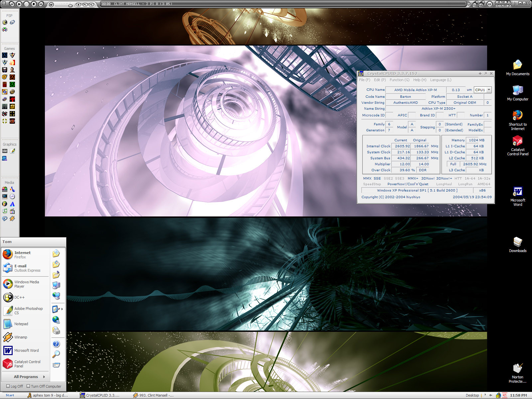Click the Winamp eject/open file button
This screenshot has height=399, width=532.
coord(78,5)
